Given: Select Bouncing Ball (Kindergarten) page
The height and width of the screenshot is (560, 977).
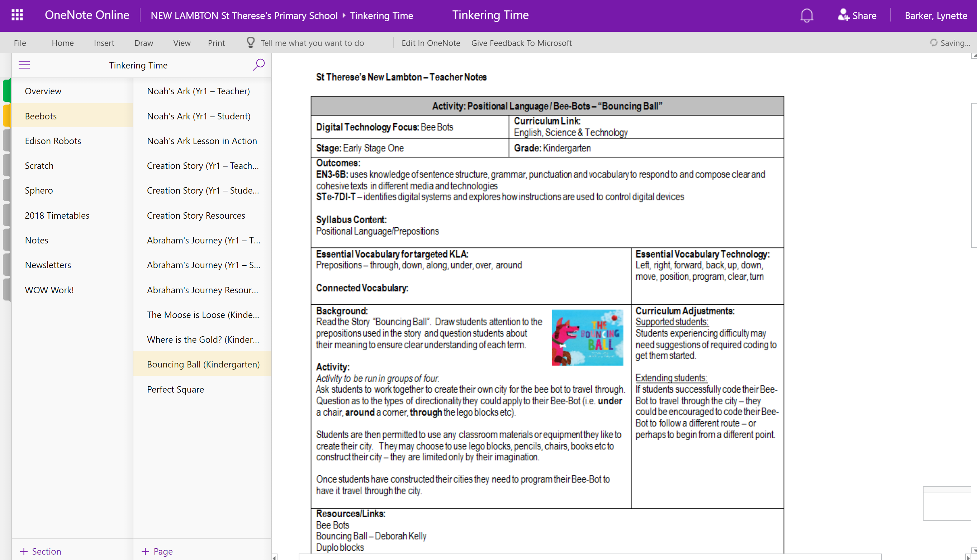Looking at the screenshot, I should pyautogui.click(x=202, y=364).
